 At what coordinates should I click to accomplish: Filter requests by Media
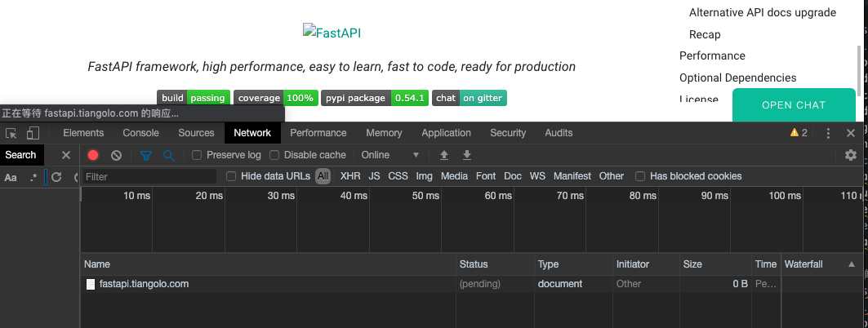[454, 176]
